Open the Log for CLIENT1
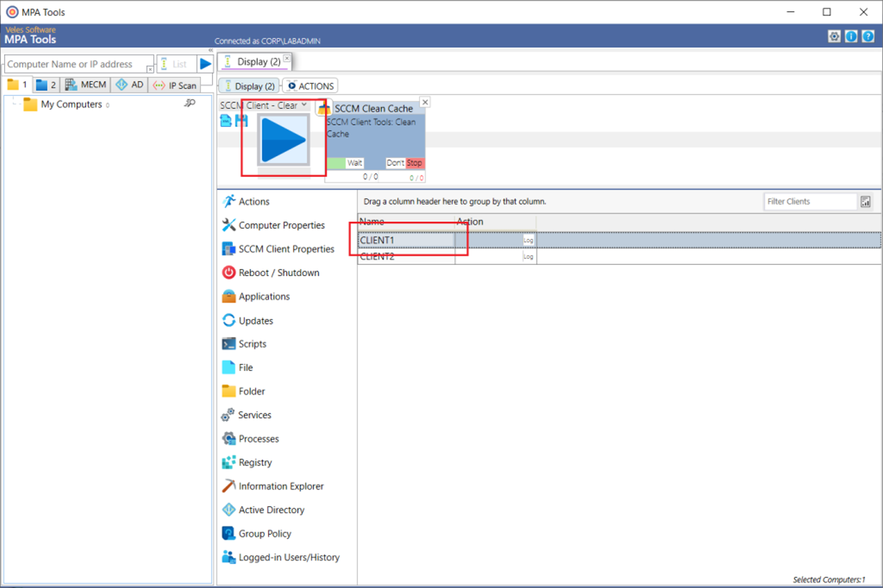 (528, 240)
